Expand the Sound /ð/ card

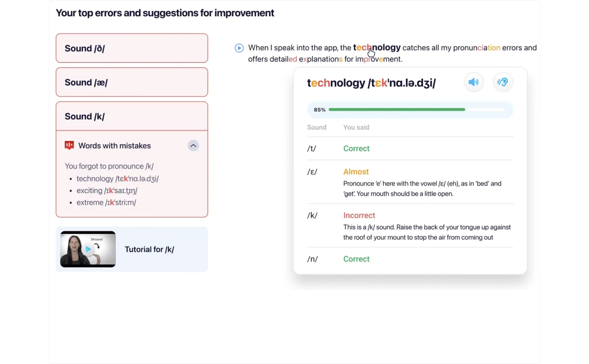[x=132, y=48]
